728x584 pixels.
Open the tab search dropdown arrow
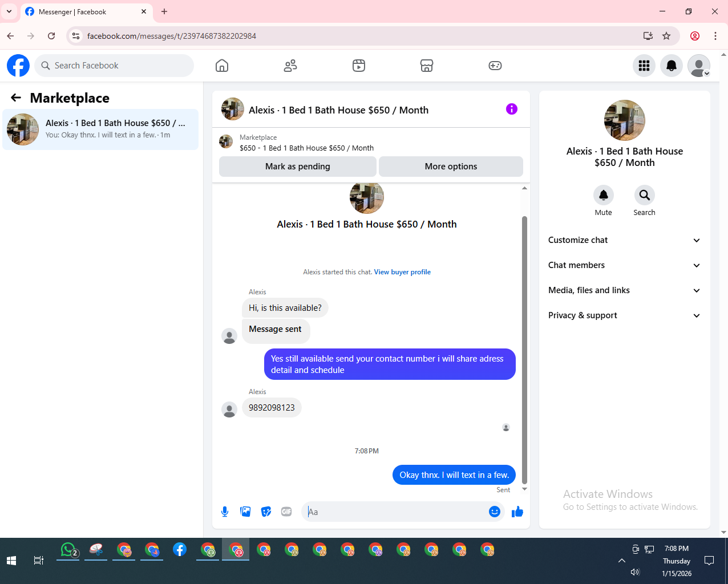coord(9,11)
